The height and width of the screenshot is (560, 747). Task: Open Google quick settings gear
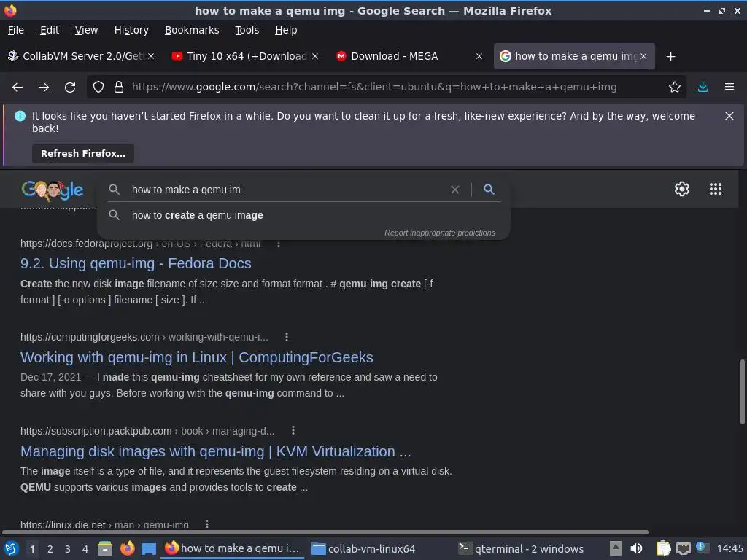(682, 189)
